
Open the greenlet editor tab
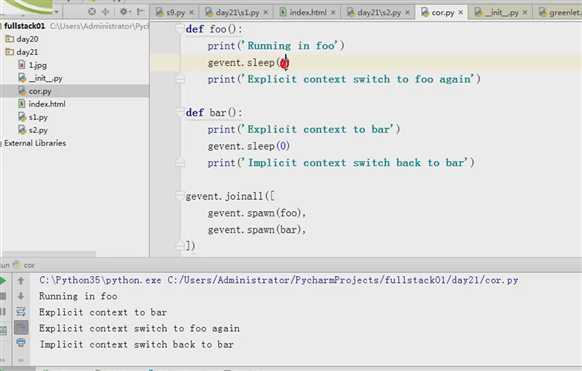point(560,13)
